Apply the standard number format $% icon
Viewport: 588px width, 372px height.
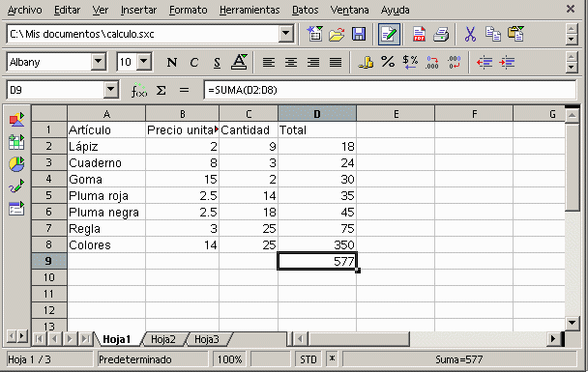(410, 62)
